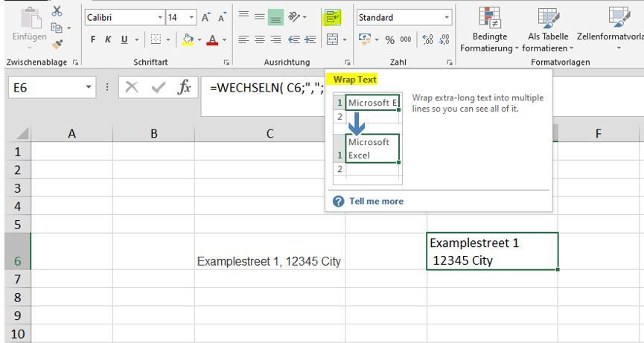The width and height of the screenshot is (644, 343).
Task: Open Als Tabelle formatieren menu
Action: (x=548, y=30)
